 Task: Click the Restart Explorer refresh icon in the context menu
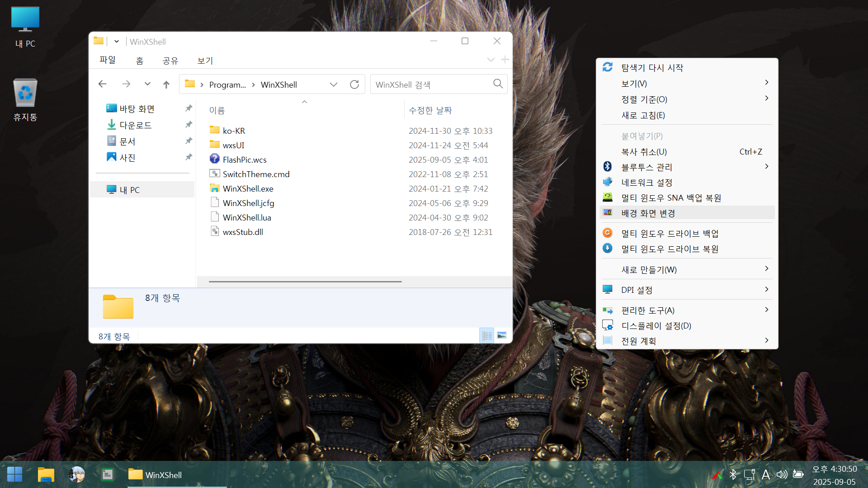[x=608, y=67]
